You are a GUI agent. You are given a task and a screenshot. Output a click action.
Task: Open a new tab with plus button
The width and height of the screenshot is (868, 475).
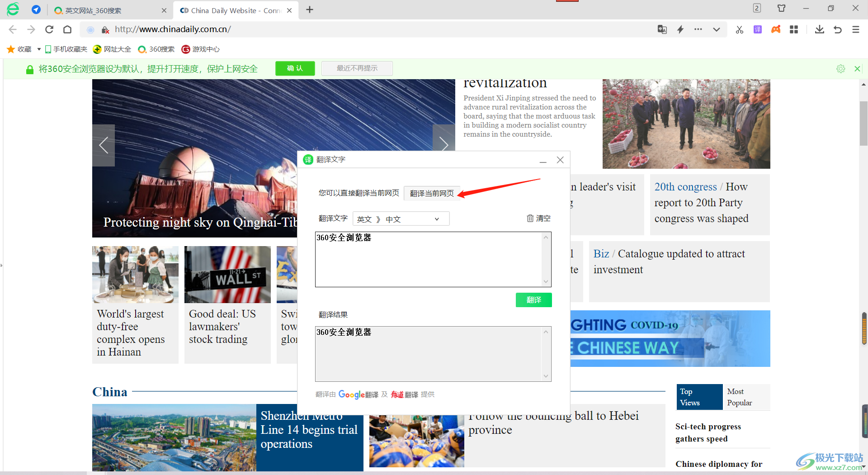tap(310, 10)
